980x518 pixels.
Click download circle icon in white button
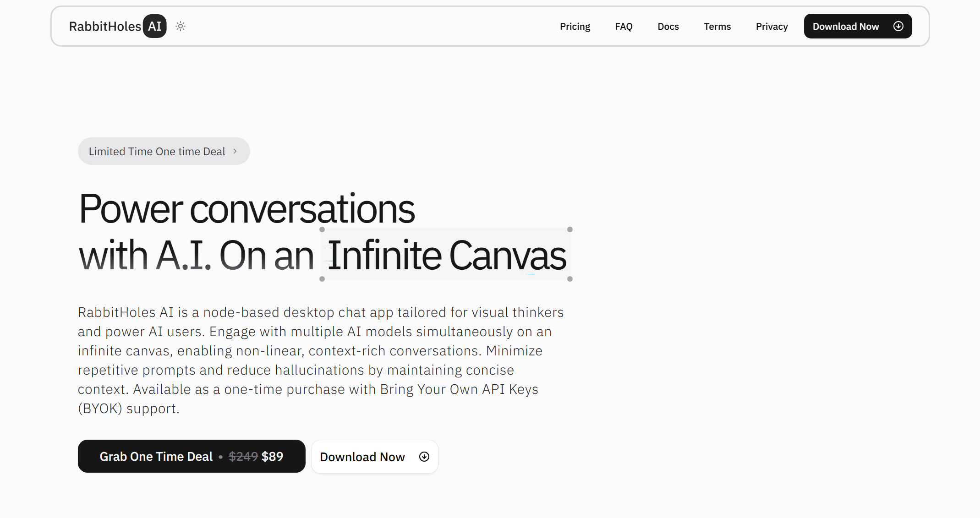pyautogui.click(x=424, y=457)
